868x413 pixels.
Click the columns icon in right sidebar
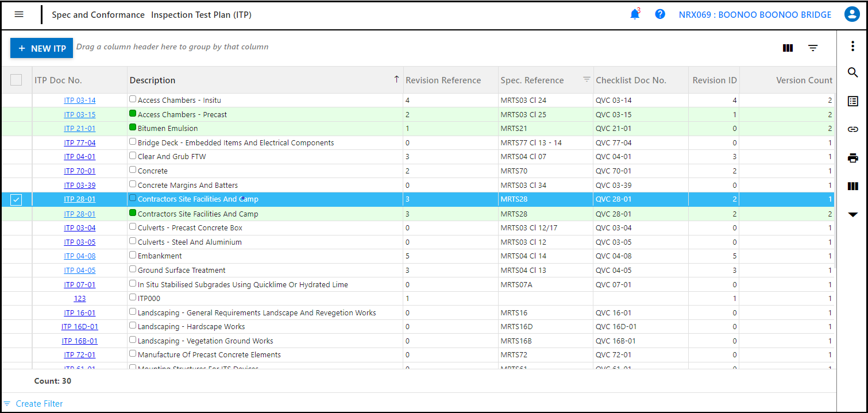[853, 186]
